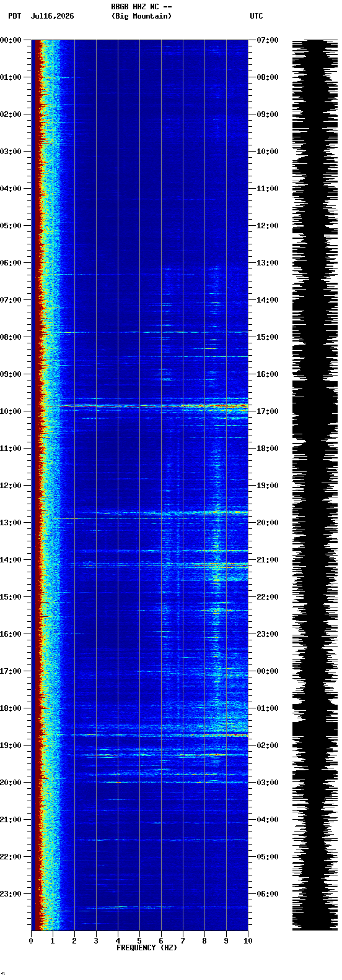Click the UTC axis '04:00' time label
Screen dimensions: 342x980
pyautogui.click(x=268, y=820)
